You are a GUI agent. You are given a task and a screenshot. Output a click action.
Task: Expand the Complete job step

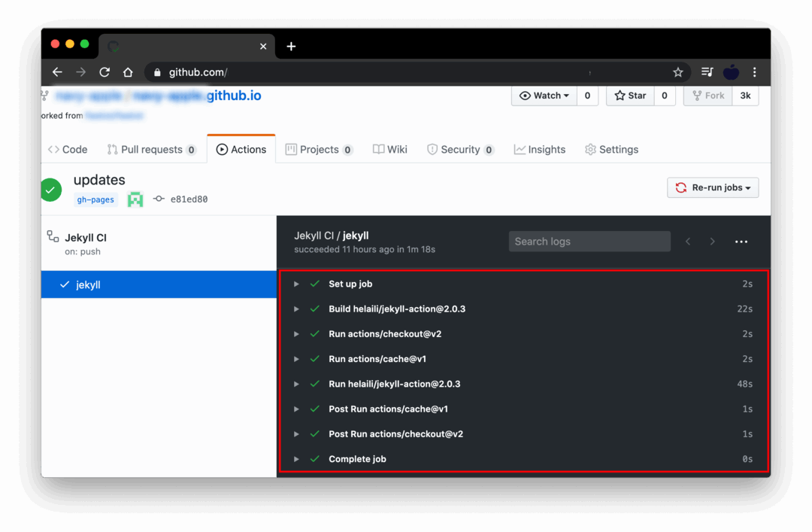click(295, 459)
